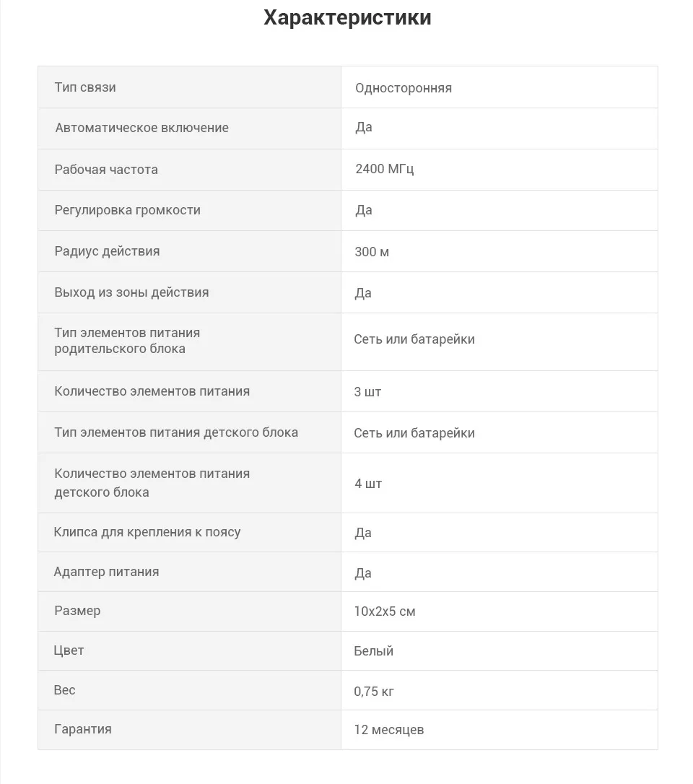
Task: Click the Односторонняя value
Action: [404, 88]
